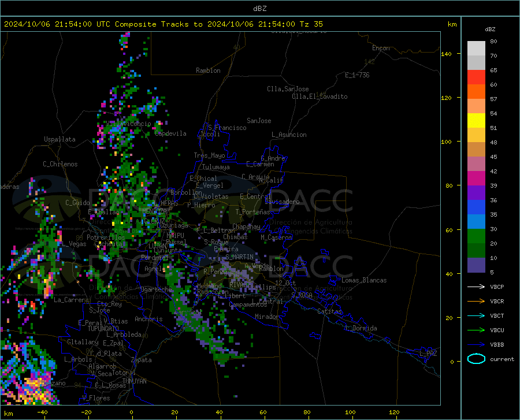Click the L_PAZ place label
The height and width of the screenshot is (420, 520).
pos(428,354)
